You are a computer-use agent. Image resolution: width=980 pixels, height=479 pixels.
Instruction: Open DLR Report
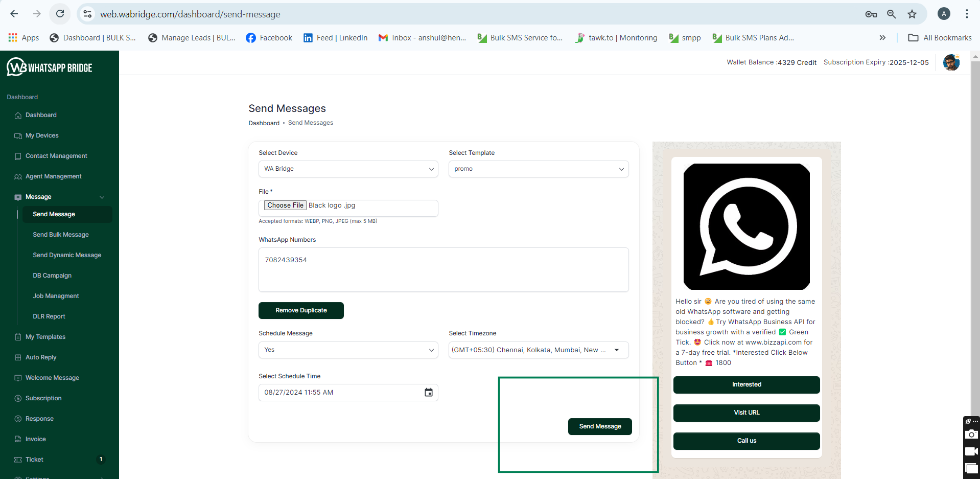49,316
